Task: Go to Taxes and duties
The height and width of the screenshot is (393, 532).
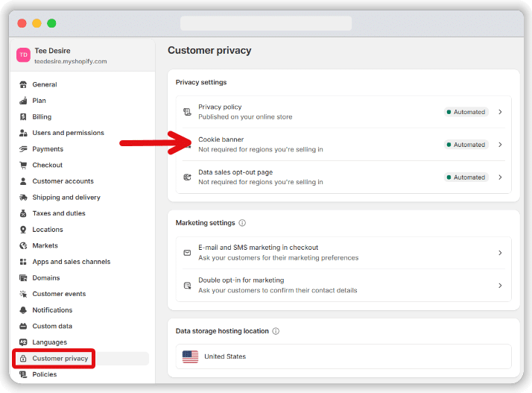Action: (x=59, y=213)
